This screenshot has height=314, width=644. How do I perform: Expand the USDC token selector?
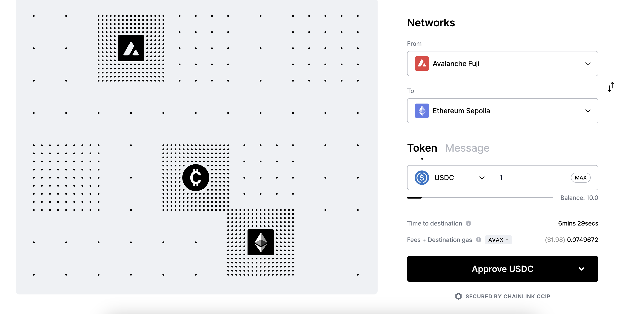point(482,178)
